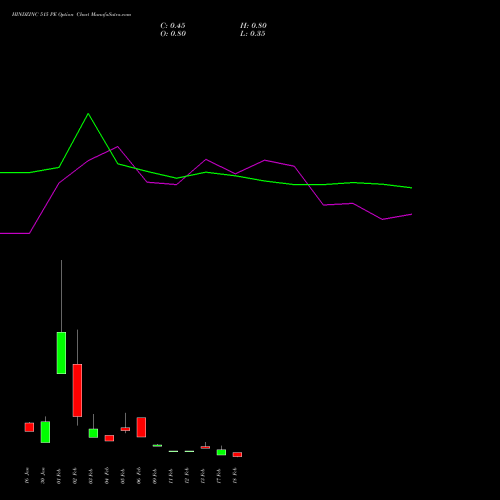
Task: Click the 17 Feb date label
Action: (219, 476)
